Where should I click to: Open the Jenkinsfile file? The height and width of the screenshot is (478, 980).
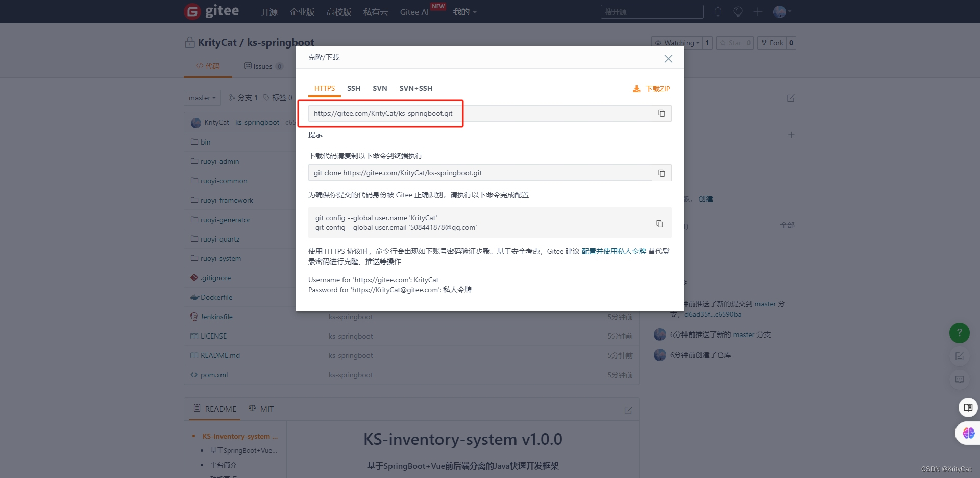[216, 317]
